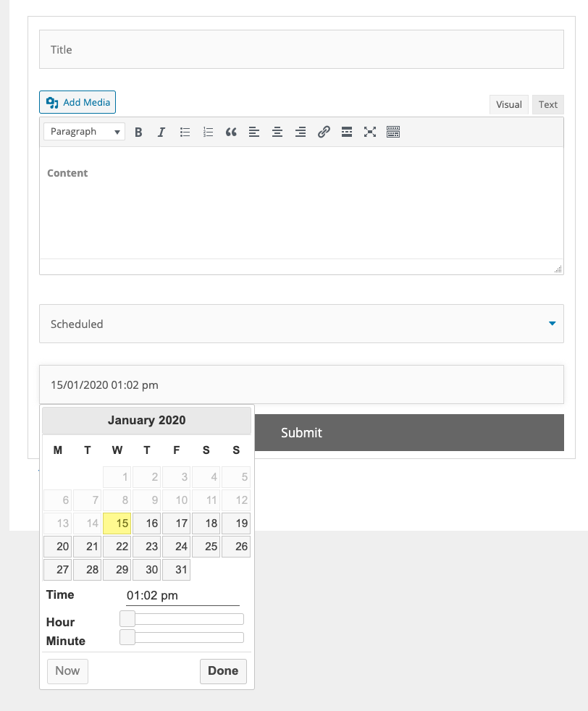Insert a link using the link icon
Viewport: 588px width, 711px height.
(324, 132)
